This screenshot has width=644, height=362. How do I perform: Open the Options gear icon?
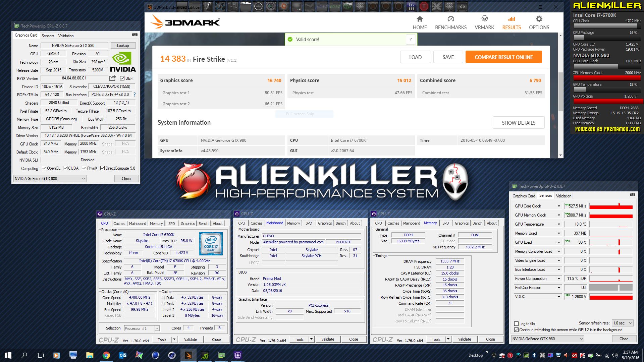click(x=539, y=19)
